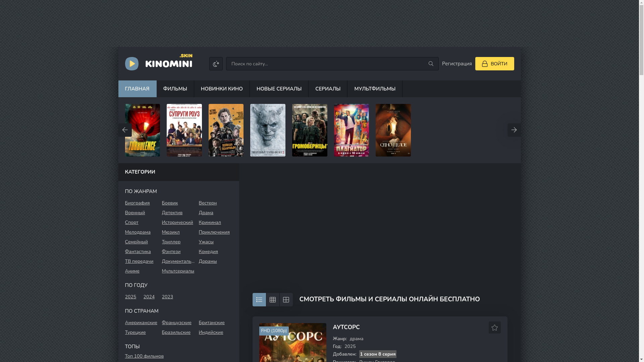Filter by Индийские country
This screenshot has width=644, height=362.
[211, 333]
